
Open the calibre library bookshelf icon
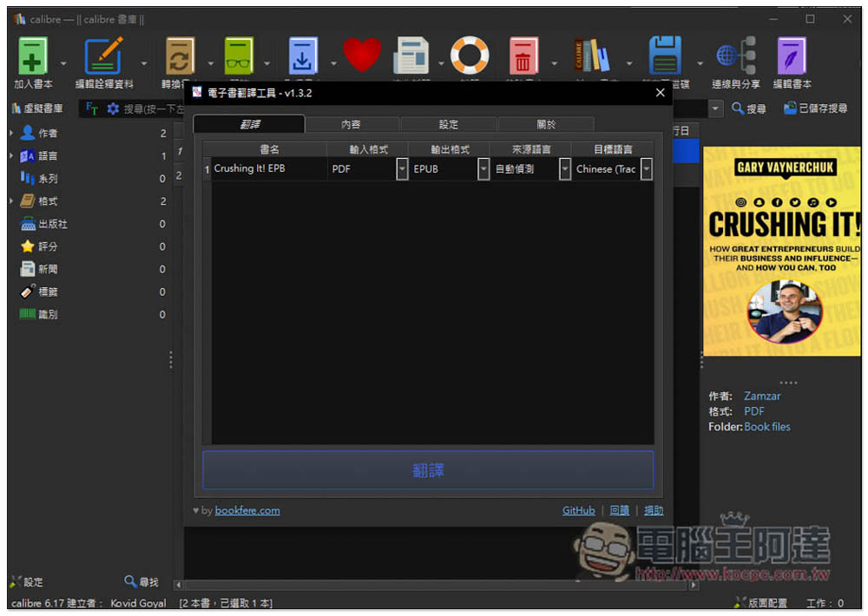[592, 56]
